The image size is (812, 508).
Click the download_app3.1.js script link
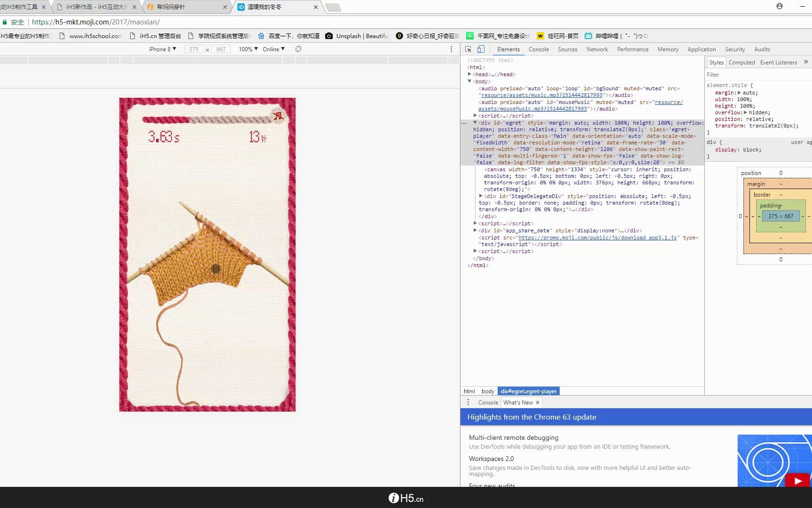click(597, 238)
